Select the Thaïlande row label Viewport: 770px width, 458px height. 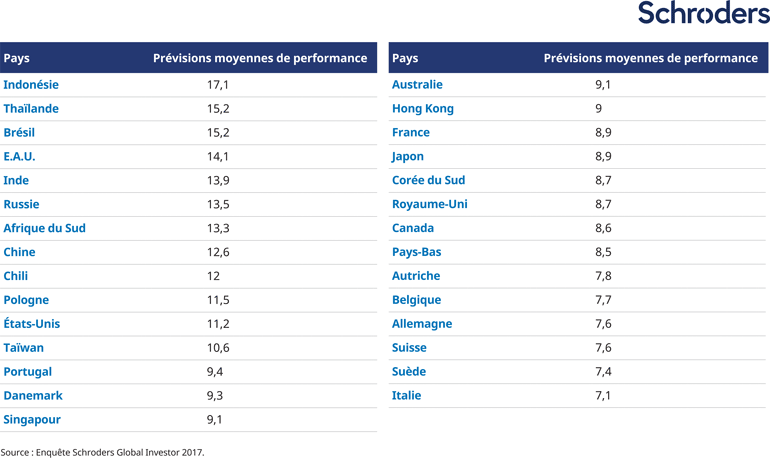click(31, 109)
